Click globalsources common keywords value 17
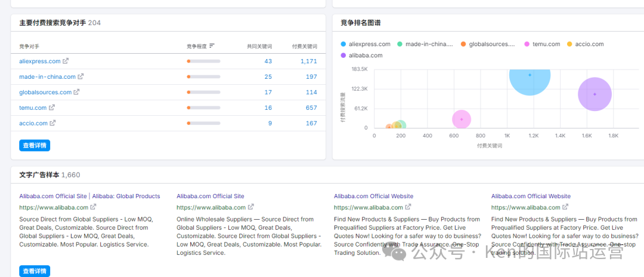The height and width of the screenshot is (277, 644). pos(268,92)
